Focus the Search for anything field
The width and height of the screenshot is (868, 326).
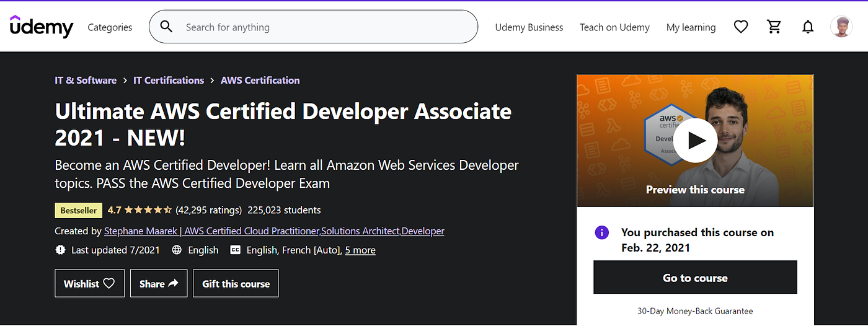click(313, 27)
